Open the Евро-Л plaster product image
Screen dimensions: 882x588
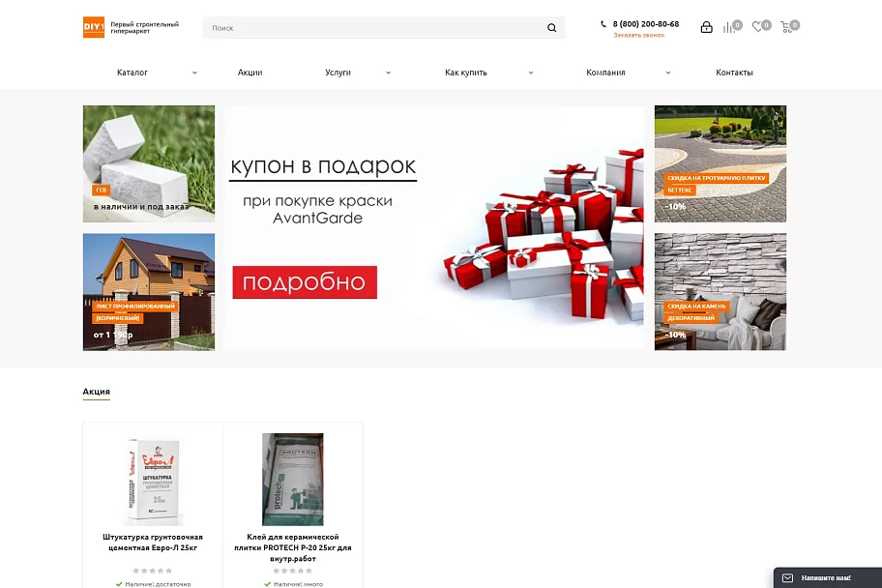(153, 480)
